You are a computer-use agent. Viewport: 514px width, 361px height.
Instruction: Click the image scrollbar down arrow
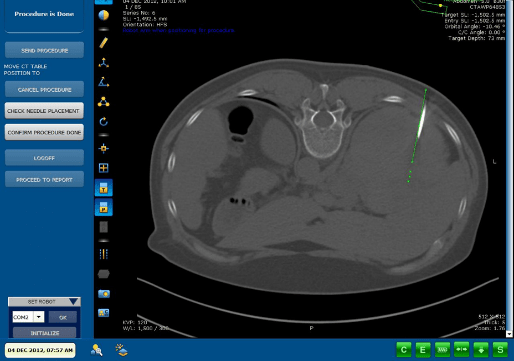509,333
